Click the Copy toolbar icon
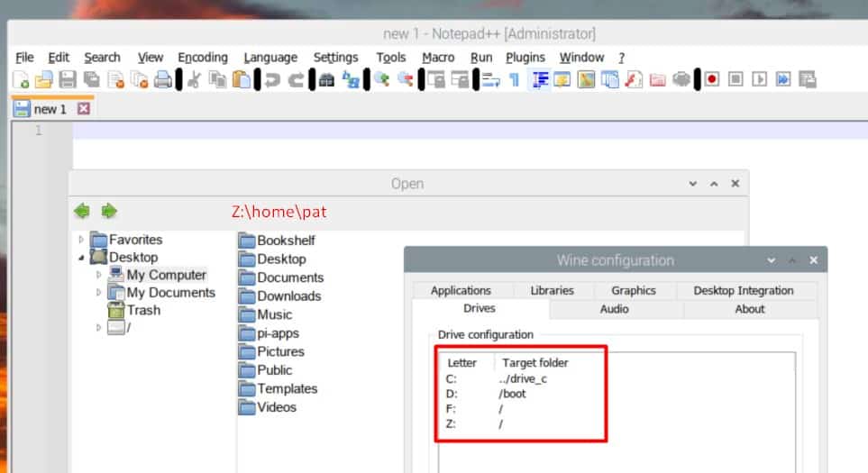868x473 pixels. click(217, 79)
